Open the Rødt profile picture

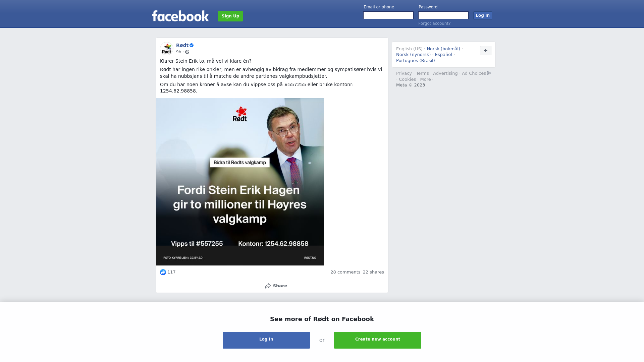[167, 49]
